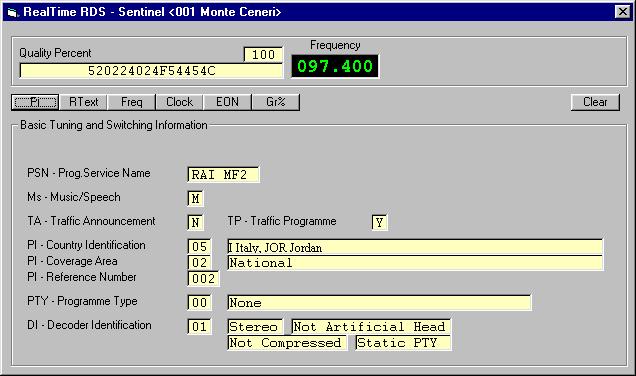Click the PTY - Programme Type label

point(82,301)
